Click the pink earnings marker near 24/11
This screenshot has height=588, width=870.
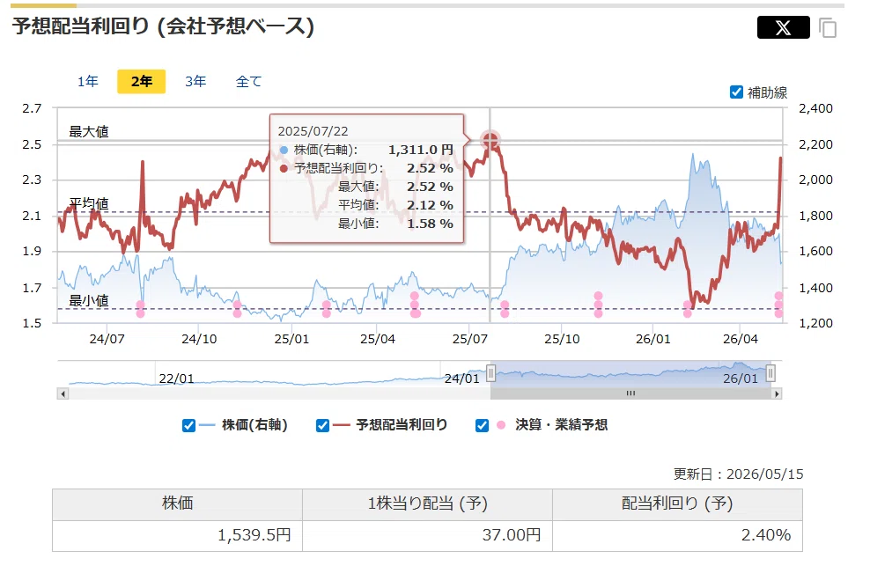pos(238,310)
